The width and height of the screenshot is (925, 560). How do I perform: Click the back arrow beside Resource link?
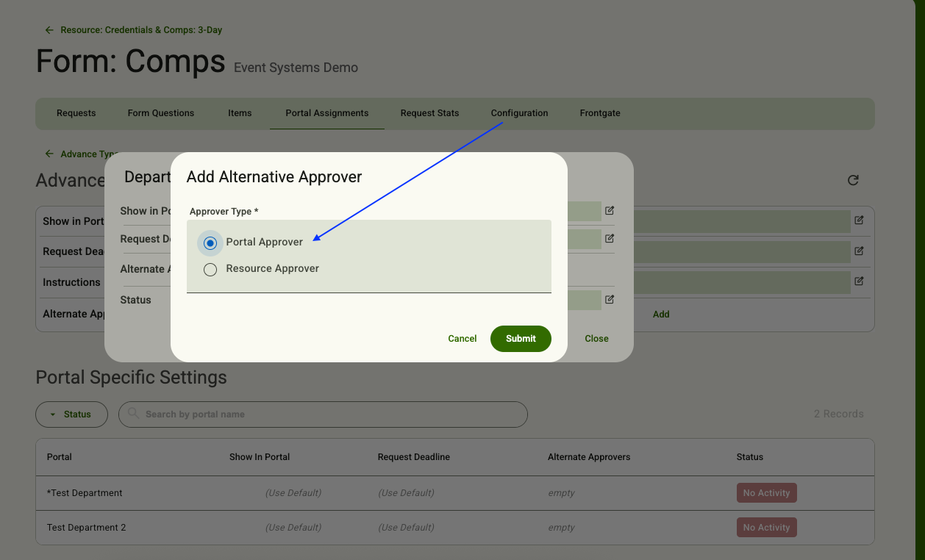pos(49,30)
